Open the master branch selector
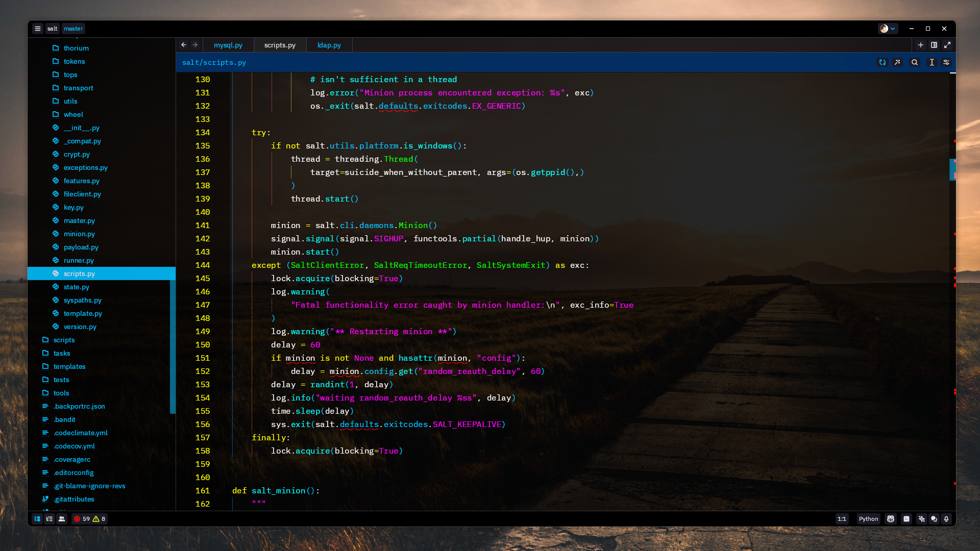Viewport: 980px width, 551px height. (73, 29)
